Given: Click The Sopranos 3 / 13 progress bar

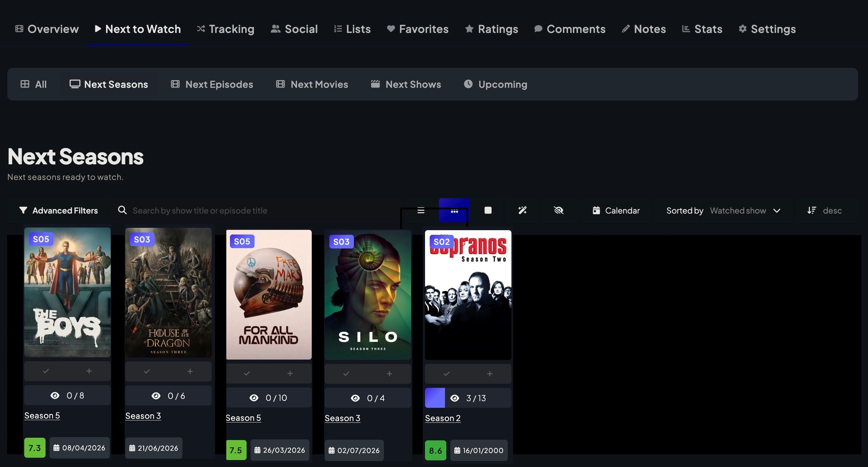Looking at the screenshot, I should pyautogui.click(x=468, y=398).
